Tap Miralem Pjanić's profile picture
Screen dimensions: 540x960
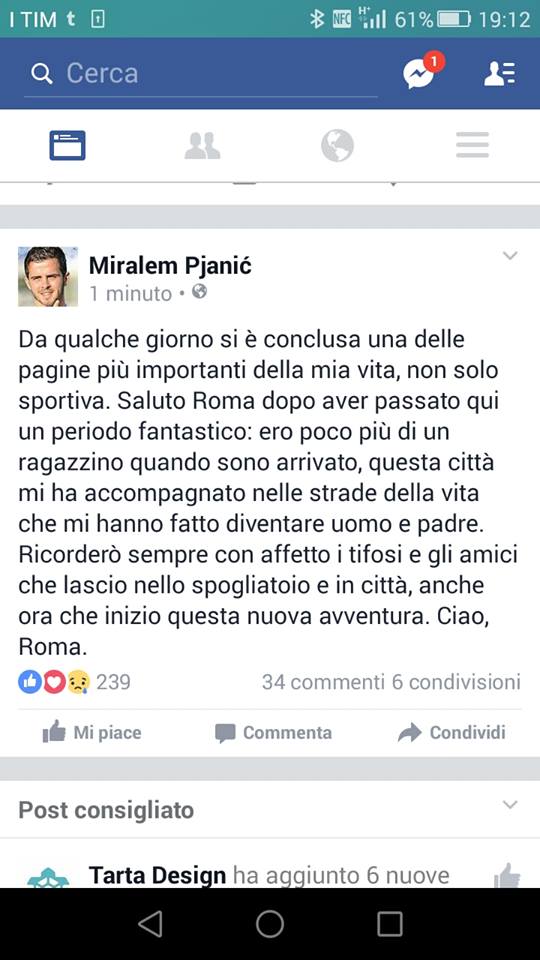[48, 276]
